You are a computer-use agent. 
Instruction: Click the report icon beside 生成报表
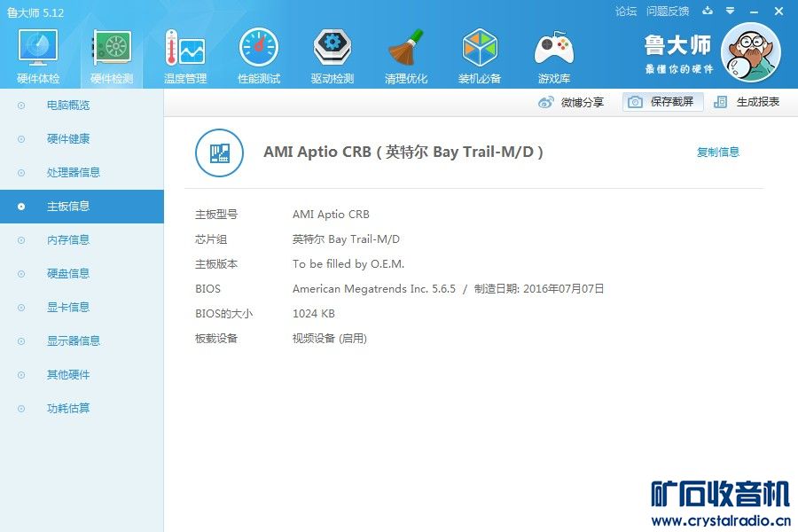(x=720, y=102)
